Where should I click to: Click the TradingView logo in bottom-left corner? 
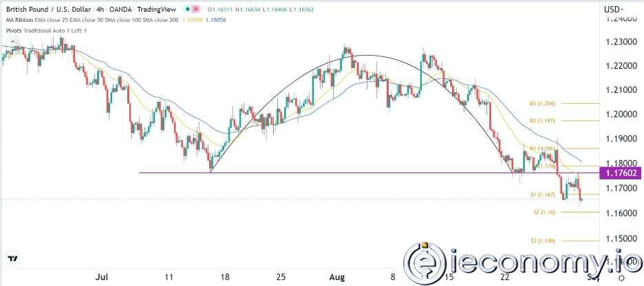(12, 259)
